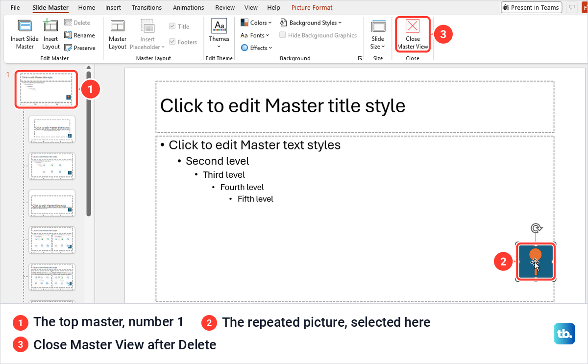Click the thumbnail pane scroll-up arrow

click(89, 68)
